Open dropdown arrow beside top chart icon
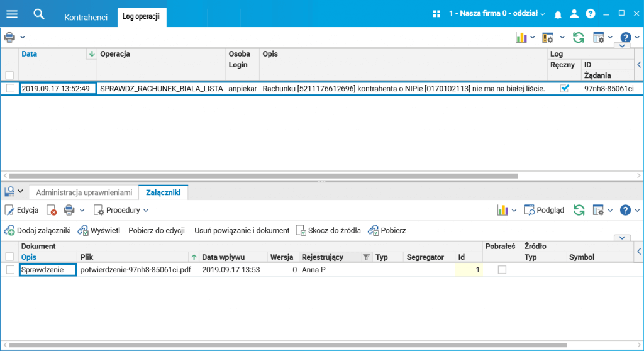644x351 pixels. (533, 37)
